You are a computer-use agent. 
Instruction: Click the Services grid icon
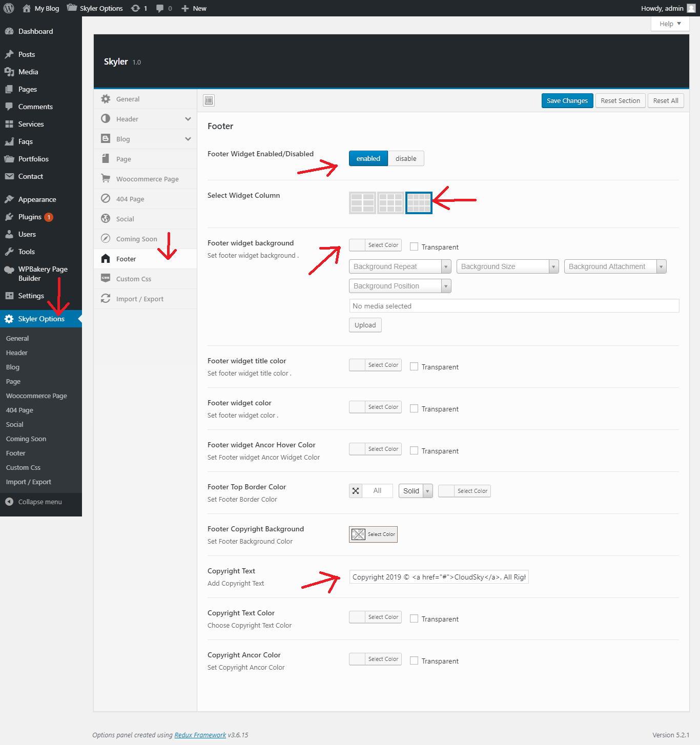[x=9, y=124]
